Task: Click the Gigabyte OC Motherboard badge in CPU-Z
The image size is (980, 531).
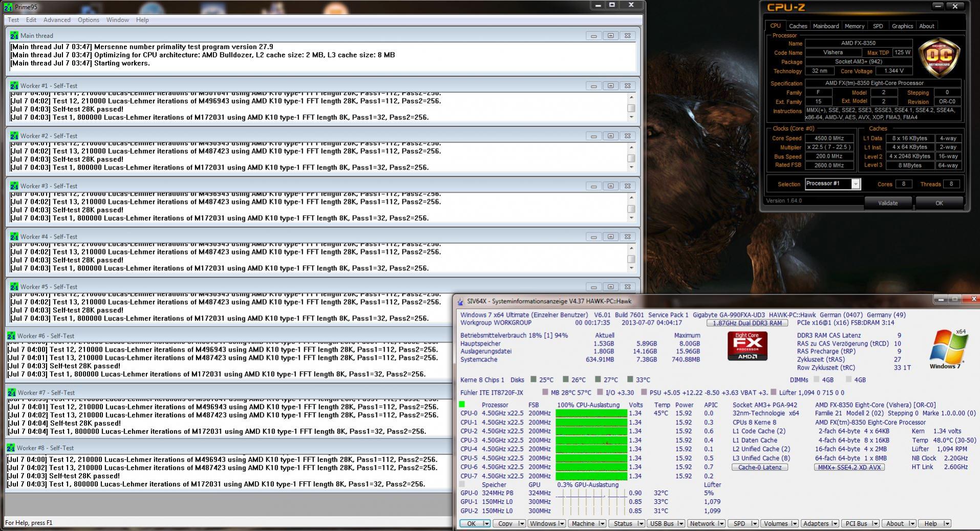Action: (x=938, y=57)
